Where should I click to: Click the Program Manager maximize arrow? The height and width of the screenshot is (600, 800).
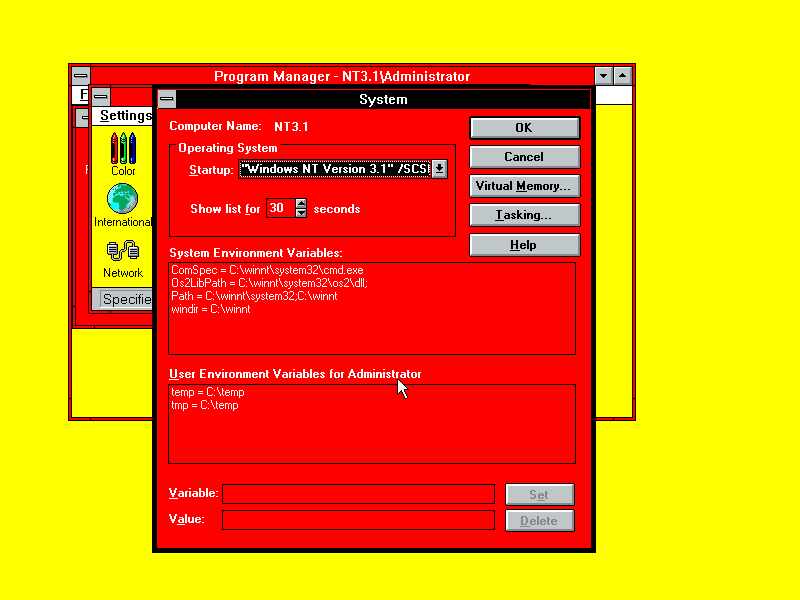(622, 76)
